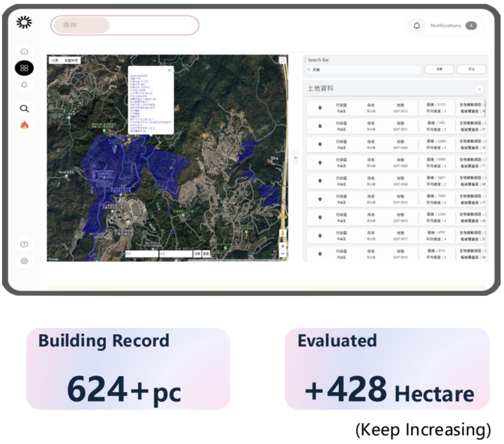
Task: Click the search button beside map coordinate fields
Action: [197, 254]
